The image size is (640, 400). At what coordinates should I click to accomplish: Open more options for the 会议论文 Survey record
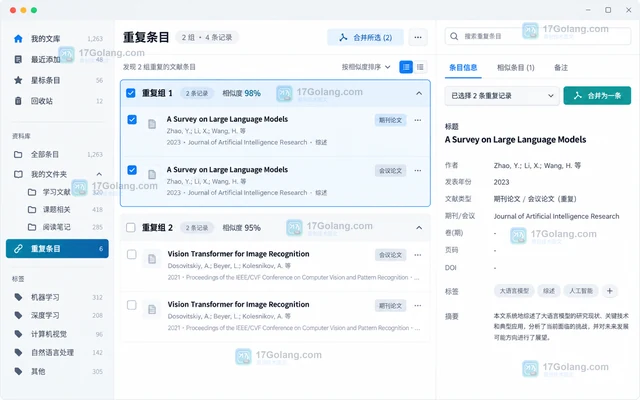[x=418, y=170]
